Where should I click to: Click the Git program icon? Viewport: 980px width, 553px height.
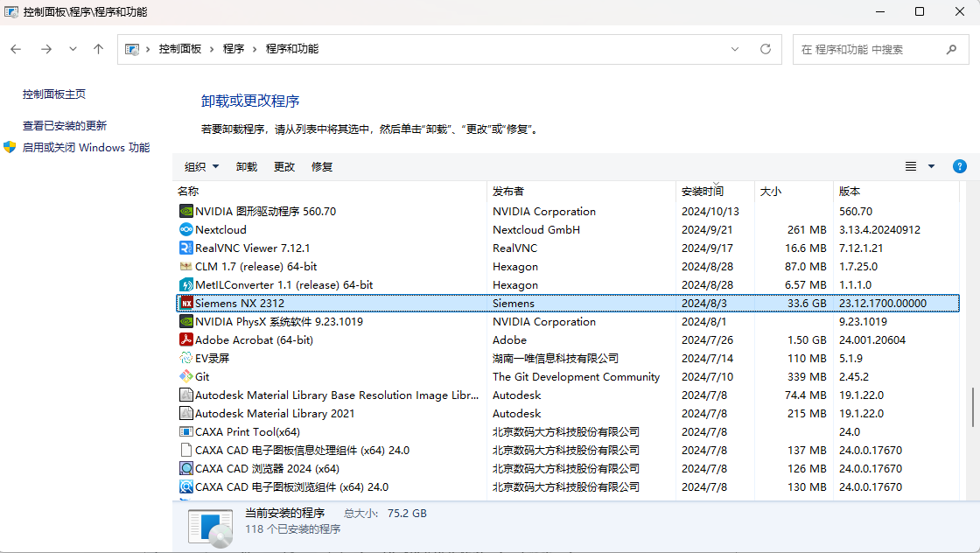tap(186, 376)
